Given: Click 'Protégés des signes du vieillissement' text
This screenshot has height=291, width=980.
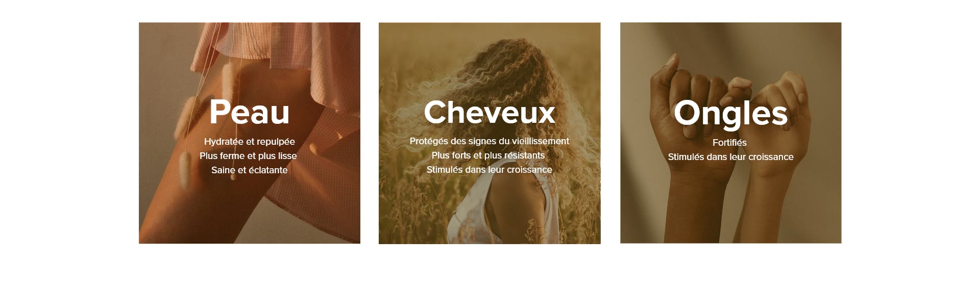Looking at the screenshot, I should point(489,141).
